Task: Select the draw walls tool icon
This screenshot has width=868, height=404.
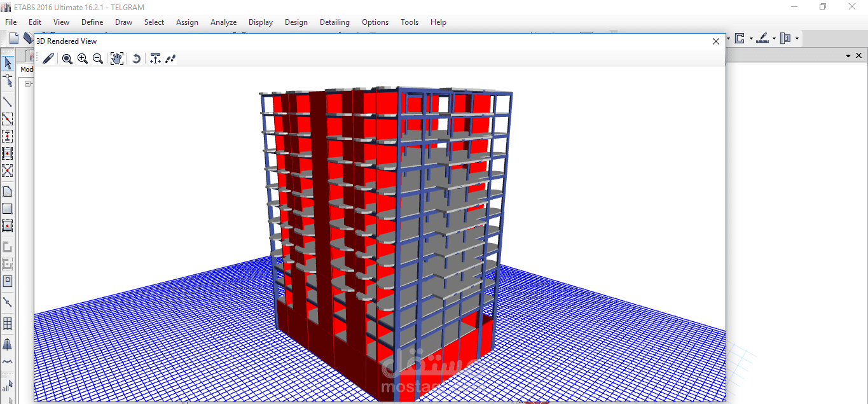Action: 8,247
